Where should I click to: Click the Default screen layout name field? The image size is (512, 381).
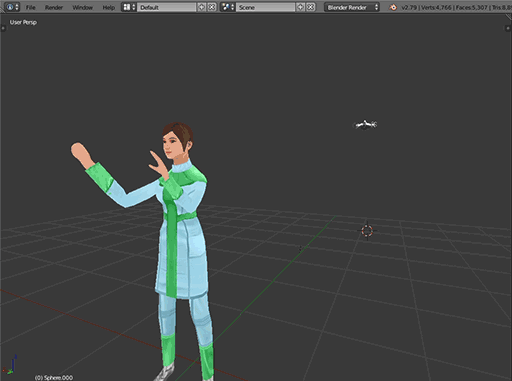click(167, 7)
